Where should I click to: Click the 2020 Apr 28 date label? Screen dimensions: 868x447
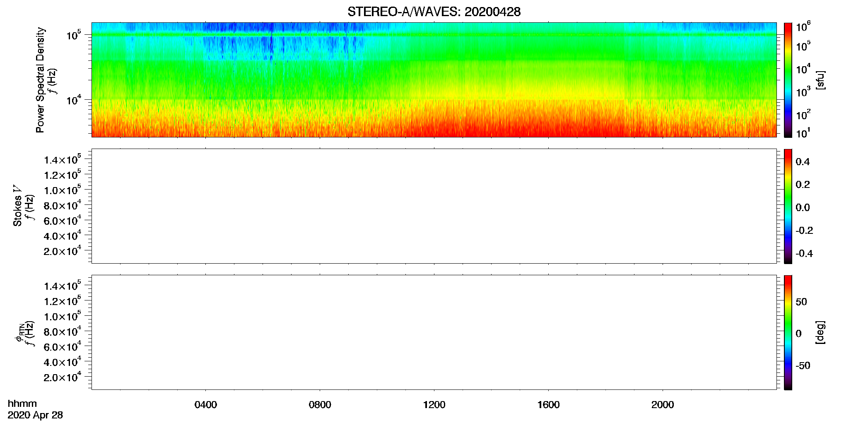tap(35, 415)
